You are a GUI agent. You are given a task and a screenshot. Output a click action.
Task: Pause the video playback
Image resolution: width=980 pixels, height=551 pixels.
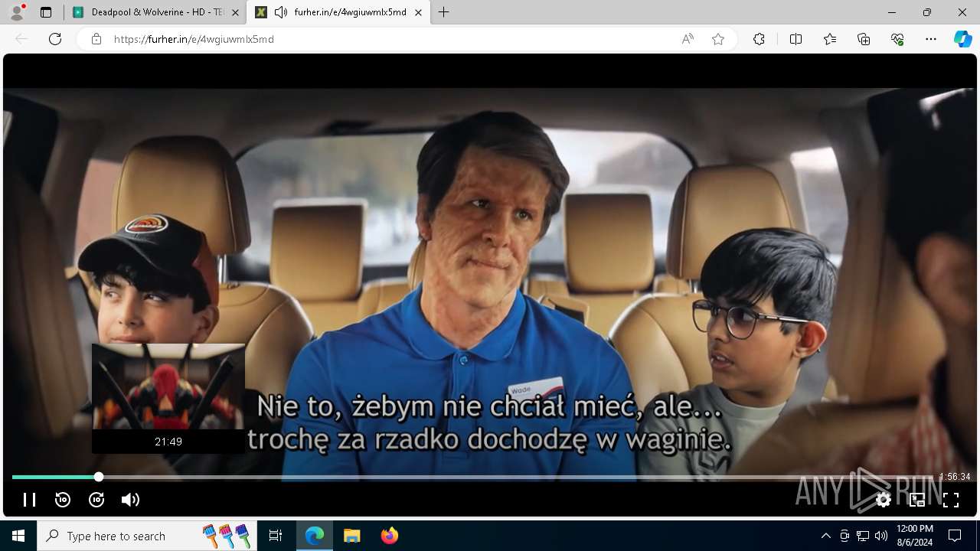point(29,500)
